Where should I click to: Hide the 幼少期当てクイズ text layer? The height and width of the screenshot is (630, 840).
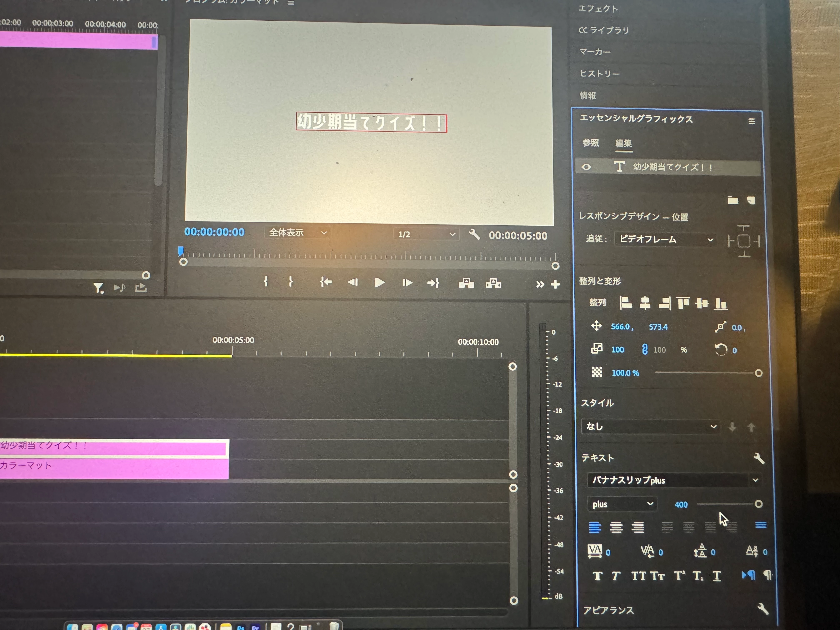coord(586,167)
